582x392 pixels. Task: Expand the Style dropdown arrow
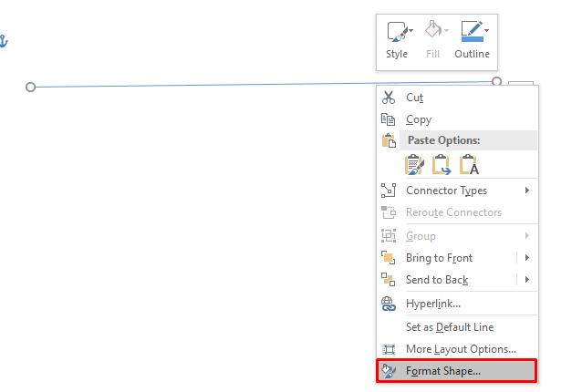[x=411, y=30]
